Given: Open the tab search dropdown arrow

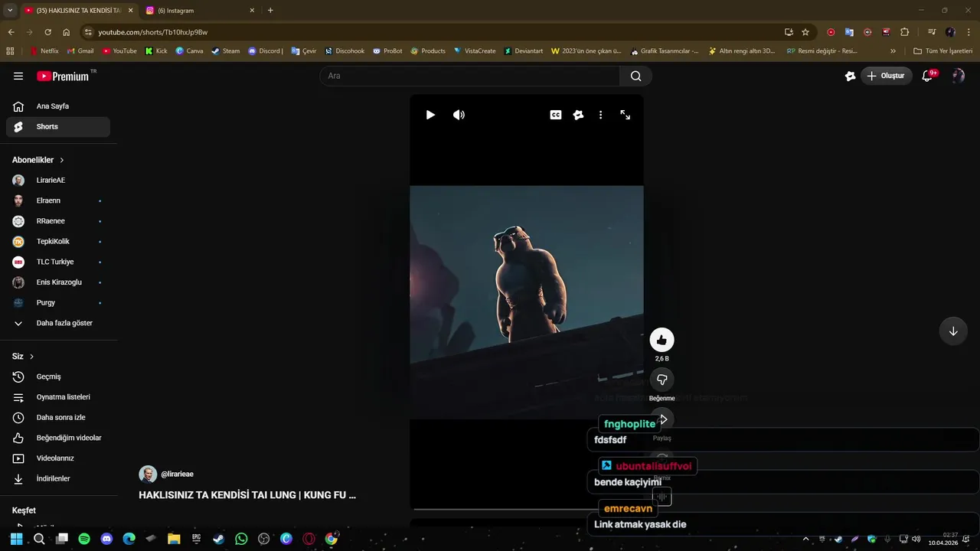Looking at the screenshot, I should click(x=10, y=11).
